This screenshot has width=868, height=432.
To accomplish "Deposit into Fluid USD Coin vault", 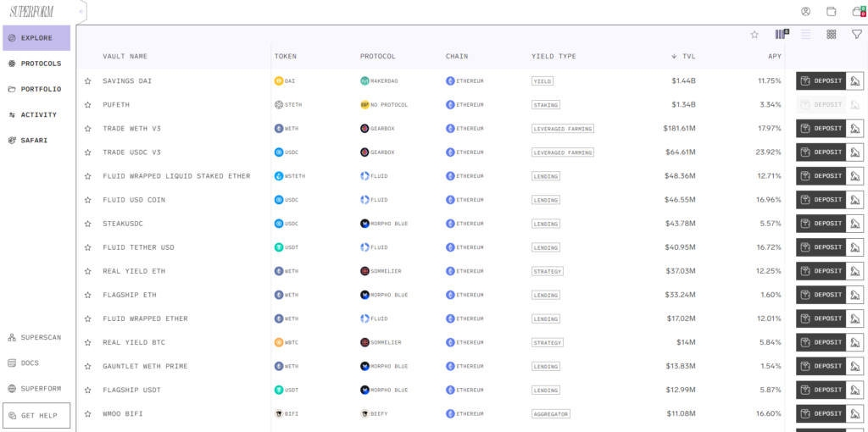I will coord(821,200).
